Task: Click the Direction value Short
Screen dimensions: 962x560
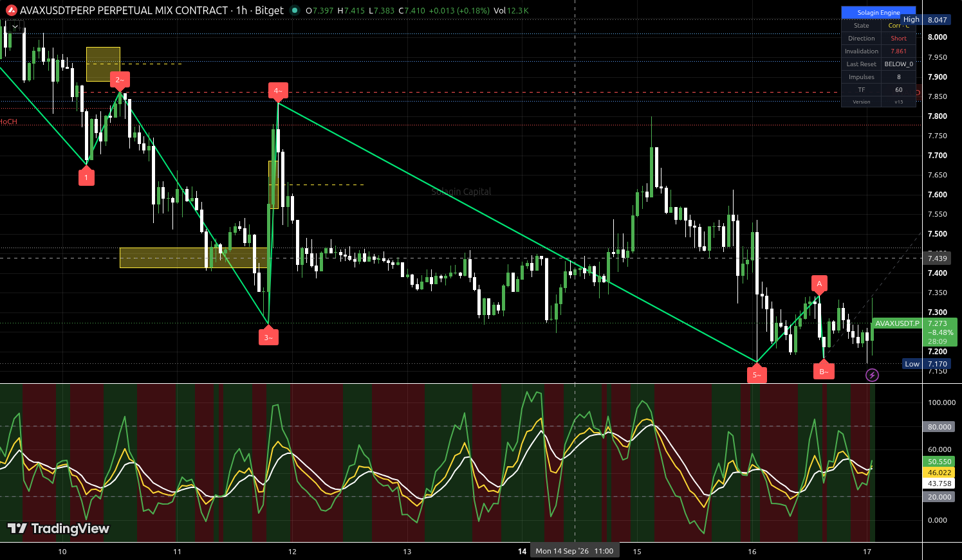Action: (x=898, y=39)
